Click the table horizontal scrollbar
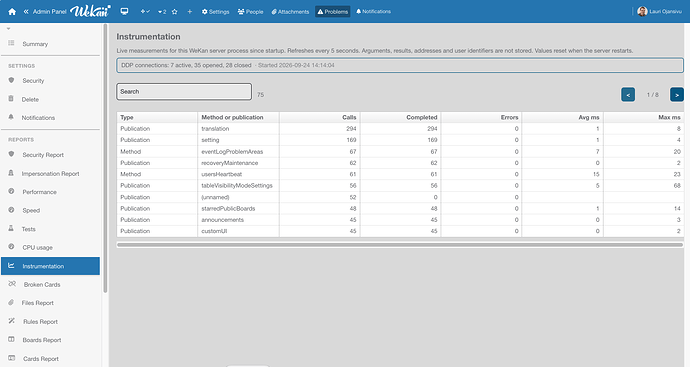Screen dimensions: 690x367 (400, 245)
